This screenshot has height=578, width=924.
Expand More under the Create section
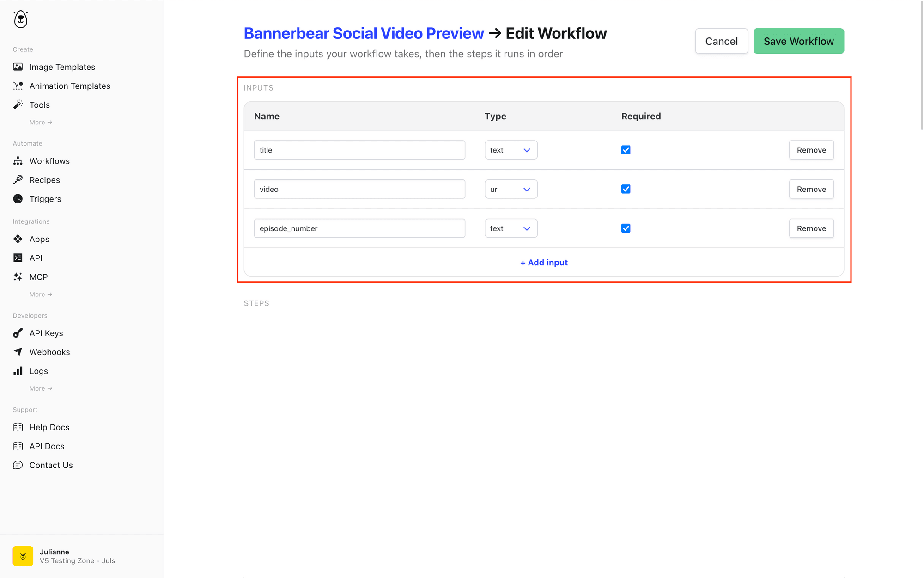(41, 123)
